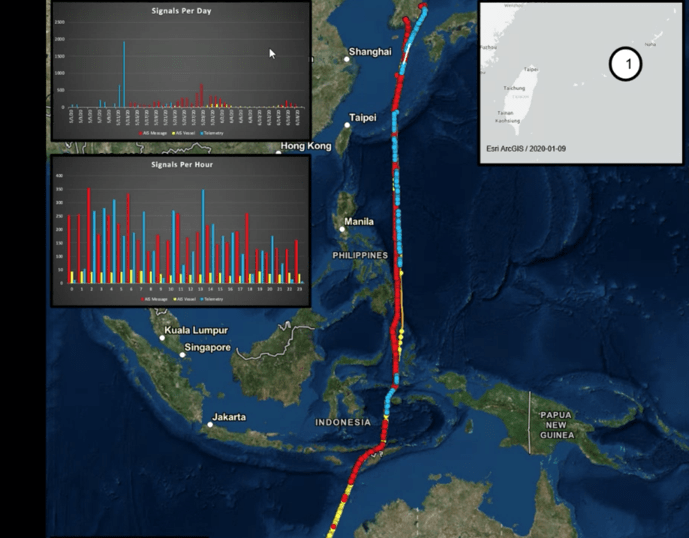This screenshot has height=538, width=689.
Task: Select the Taipei city marker on main map
Action: pos(349,124)
